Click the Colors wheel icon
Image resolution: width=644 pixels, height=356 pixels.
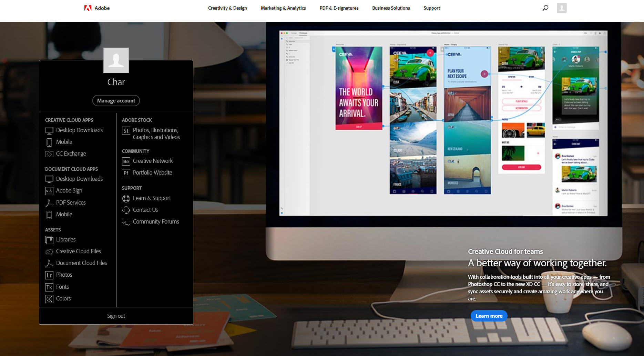pyautogui.click(x=49, y=299)
